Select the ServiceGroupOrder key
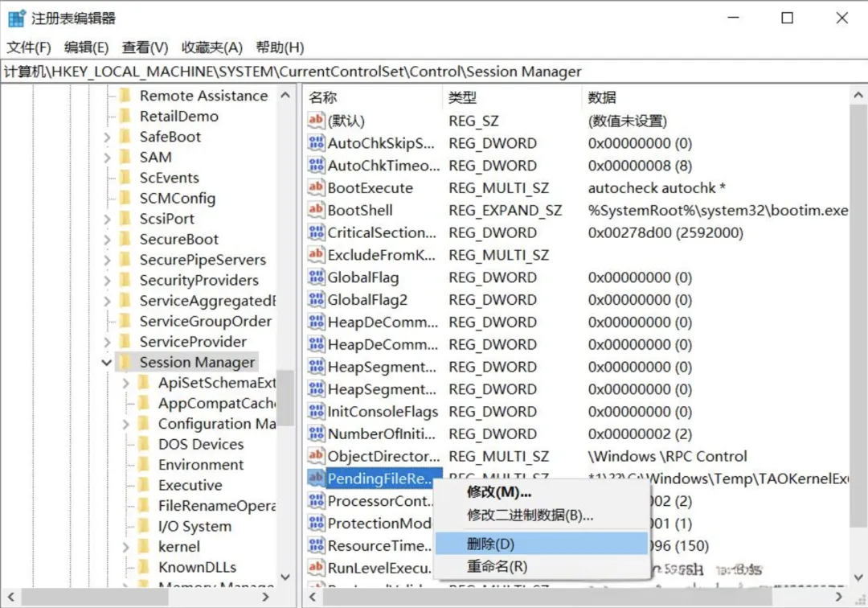This screenshot has height=608, width=868. coord(206,321)
